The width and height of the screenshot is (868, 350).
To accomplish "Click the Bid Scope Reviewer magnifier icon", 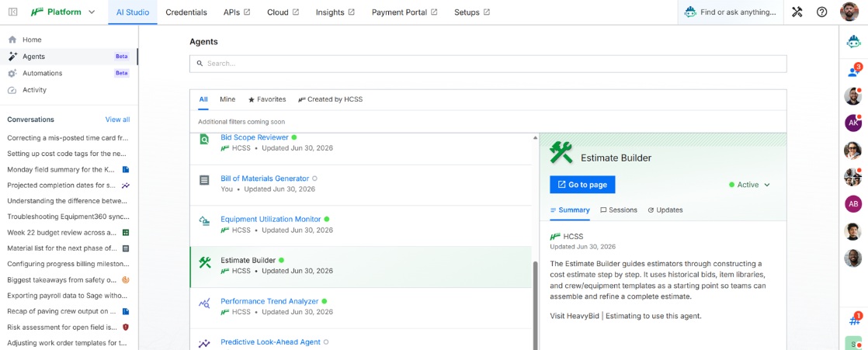I will click(x=204, y=140).
